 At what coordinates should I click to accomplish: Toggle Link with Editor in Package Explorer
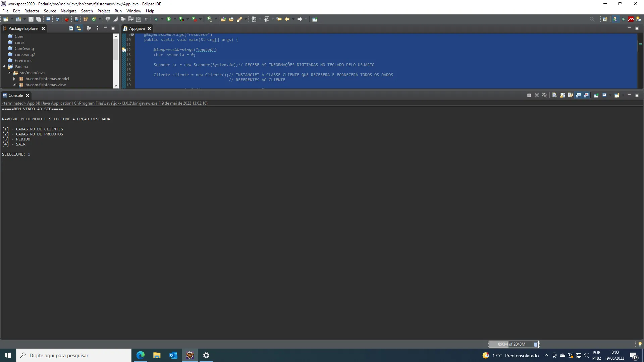(79, 28)
